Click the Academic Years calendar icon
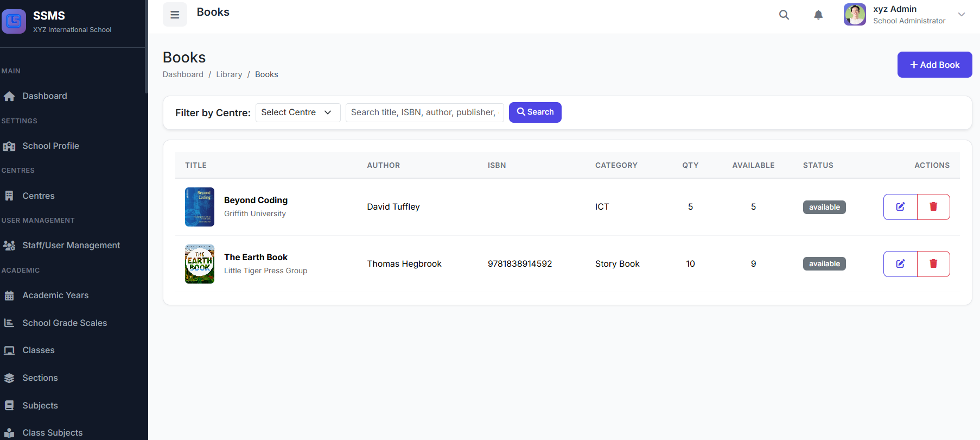This screenshot has height=440, width=980. click(9, 296)
